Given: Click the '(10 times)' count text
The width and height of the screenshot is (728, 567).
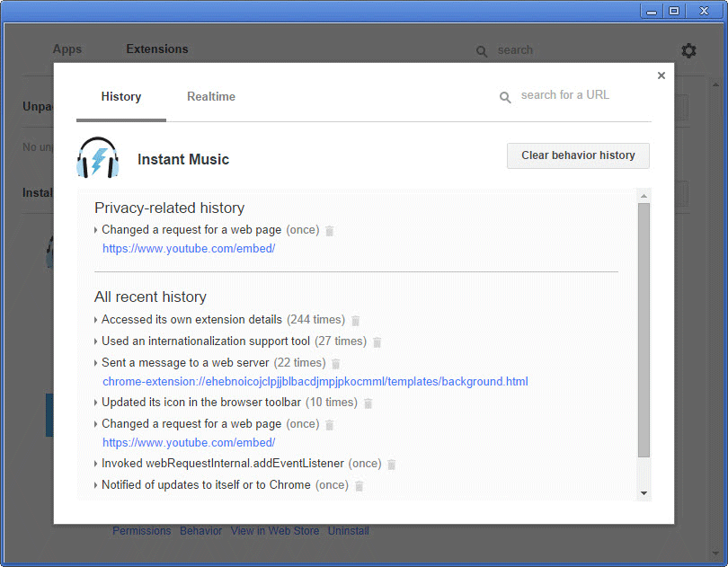Looking at the screenshot, I should pos(332,403).
